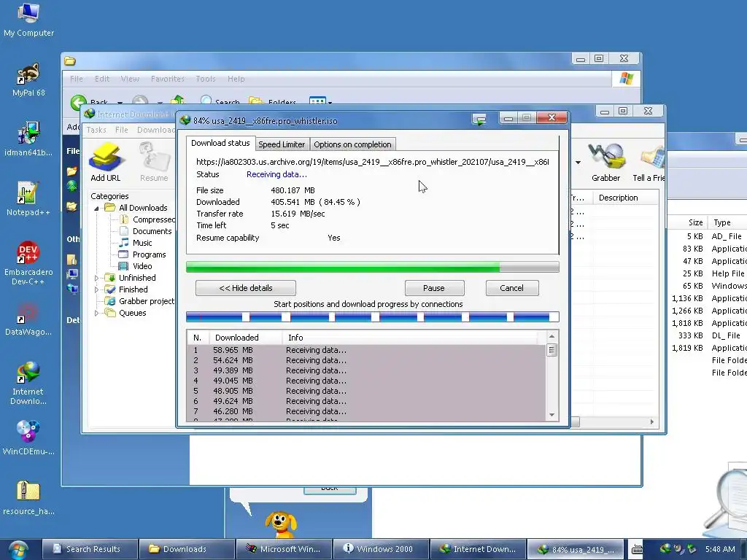Click the green download progress bar
The height and width of the screenshot is (560, 747).
coord(373,267)
